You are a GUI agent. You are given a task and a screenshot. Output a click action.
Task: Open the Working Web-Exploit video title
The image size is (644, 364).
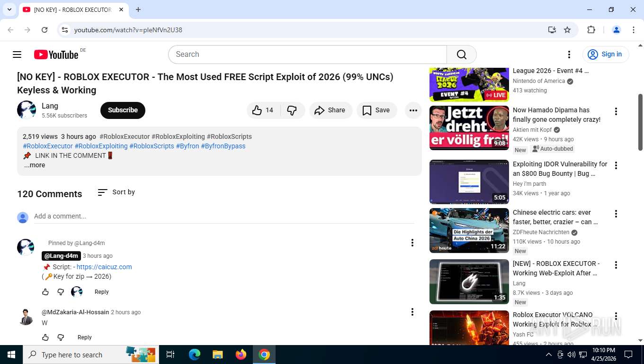pyautogui.click(x=556, y=268)
